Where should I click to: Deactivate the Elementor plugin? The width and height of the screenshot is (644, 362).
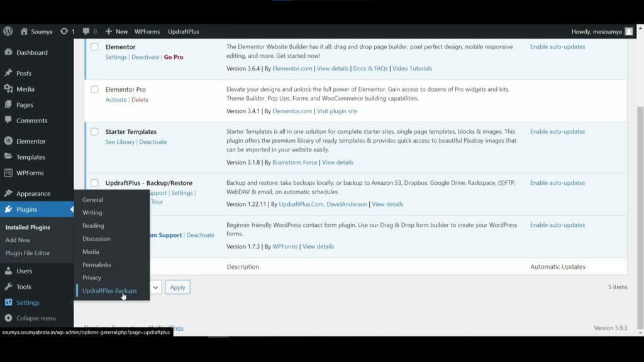click(145, 57)
